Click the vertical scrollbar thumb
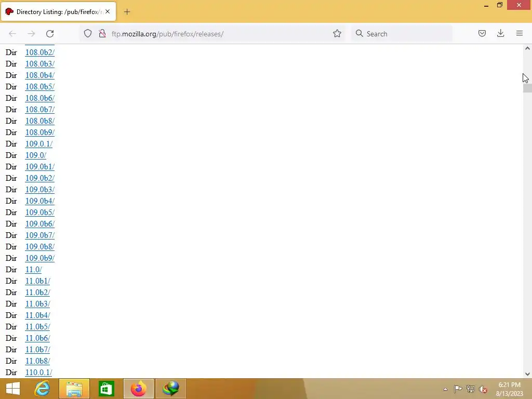 527,88
